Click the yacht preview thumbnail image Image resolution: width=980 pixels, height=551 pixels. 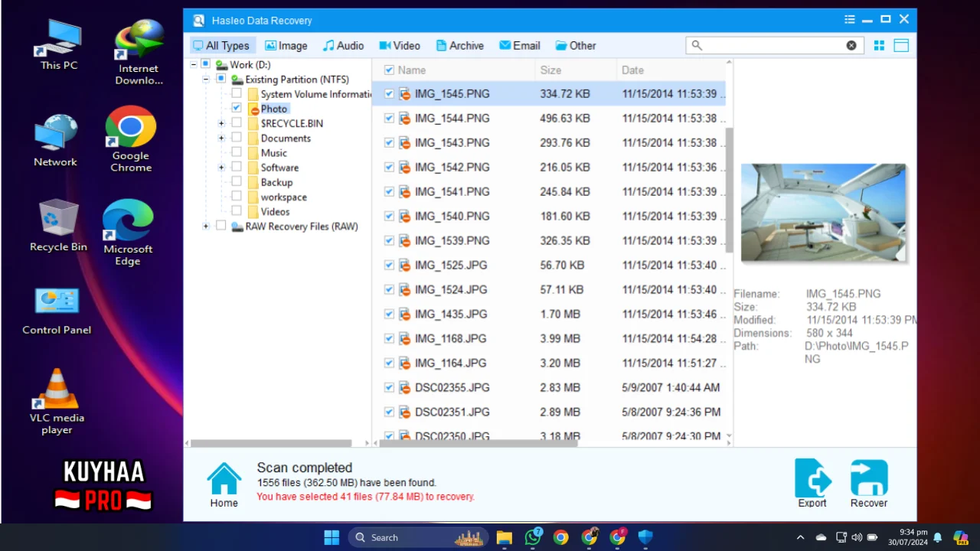[824, 212]
